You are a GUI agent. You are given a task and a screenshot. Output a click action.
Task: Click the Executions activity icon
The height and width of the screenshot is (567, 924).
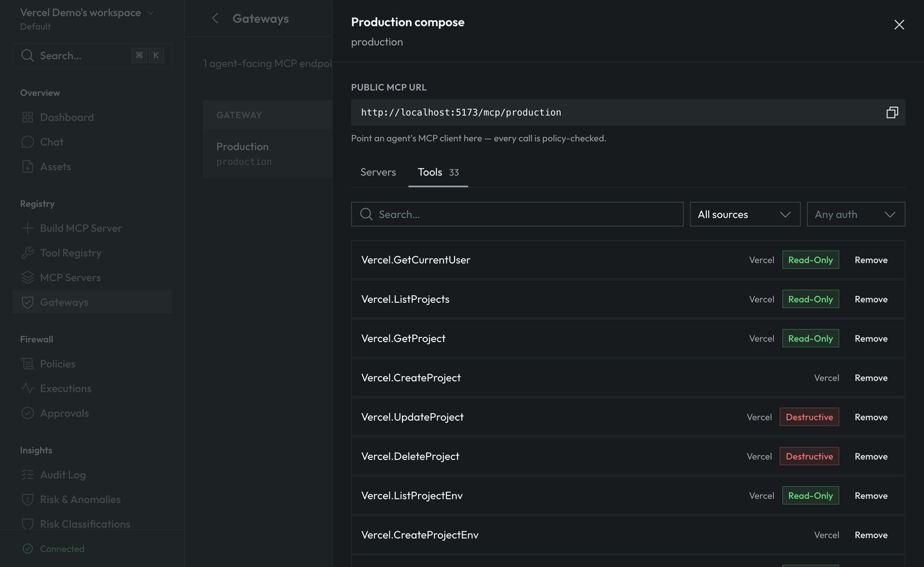(x=28, y=388)
